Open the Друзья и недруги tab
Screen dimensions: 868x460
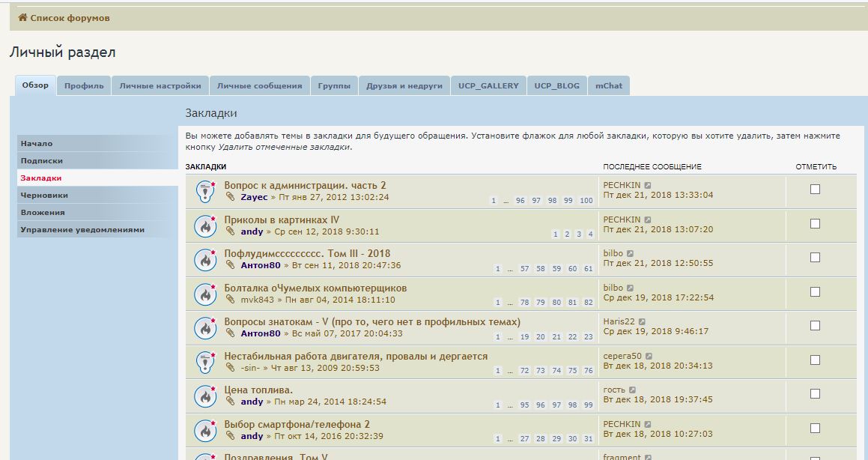point(404,85)
